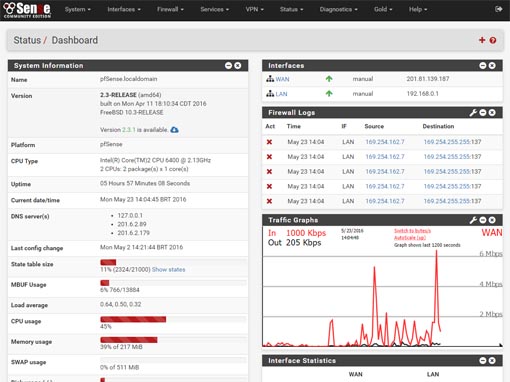
Task: Open the Help menu
Action: pos(418,10)
